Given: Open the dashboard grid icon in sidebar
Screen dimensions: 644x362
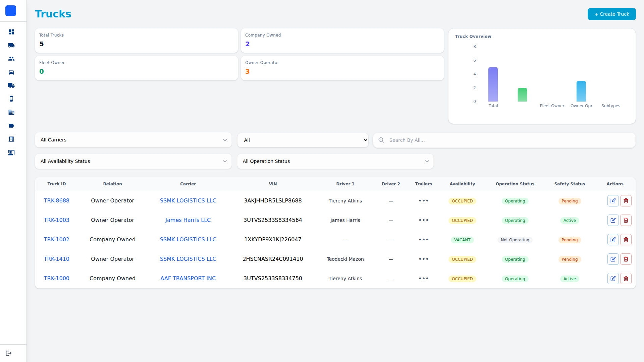Looking at the screenshot, I should point(11,32).
